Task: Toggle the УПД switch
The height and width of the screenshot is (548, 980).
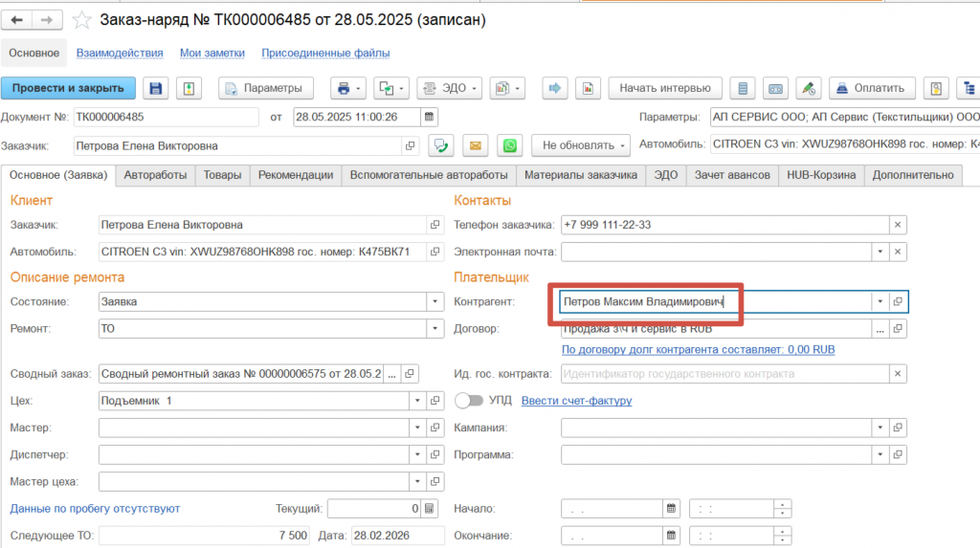Action: pyautogui.click(x=469, y=401)
